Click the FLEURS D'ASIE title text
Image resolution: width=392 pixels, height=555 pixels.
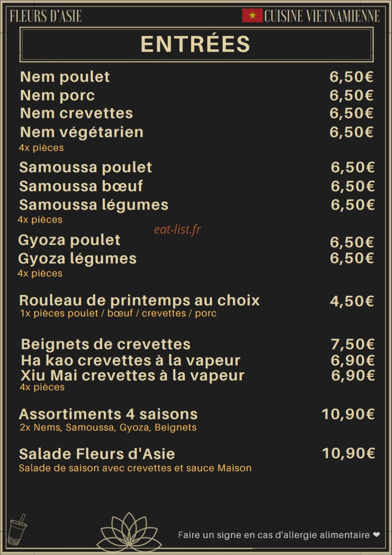(46, 16)
